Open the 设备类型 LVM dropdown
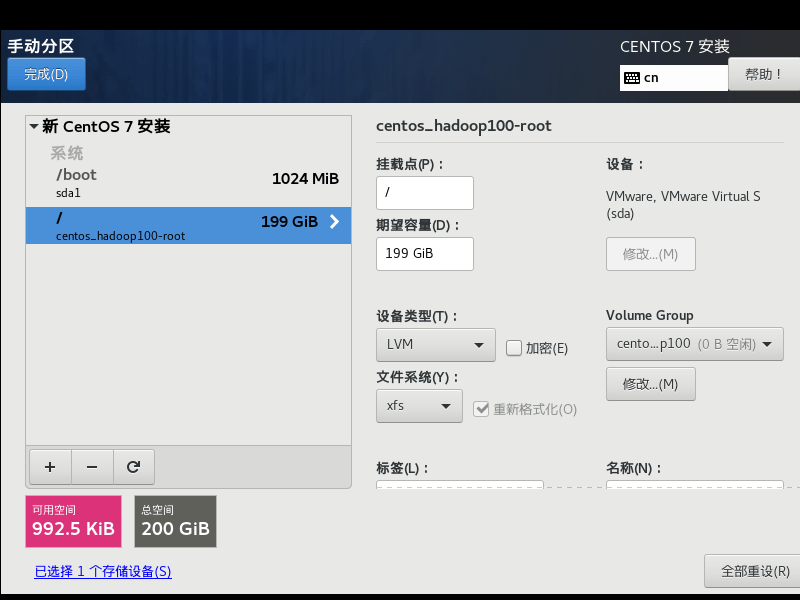 (x=435, y=344)
